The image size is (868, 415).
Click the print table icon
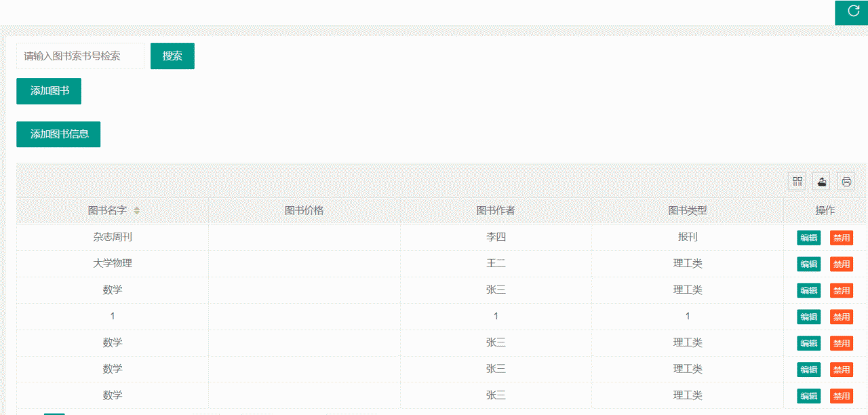pos(846,181)
